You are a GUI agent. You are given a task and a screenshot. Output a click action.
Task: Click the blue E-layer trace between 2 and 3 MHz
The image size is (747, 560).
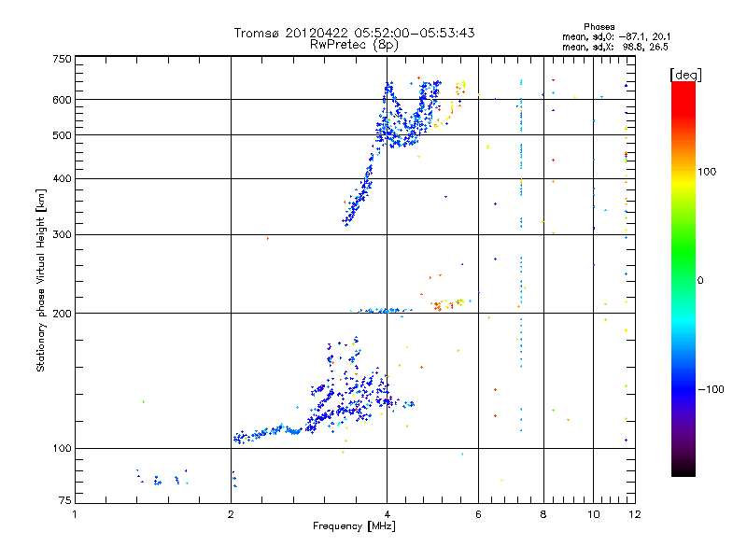pos(269,433)
